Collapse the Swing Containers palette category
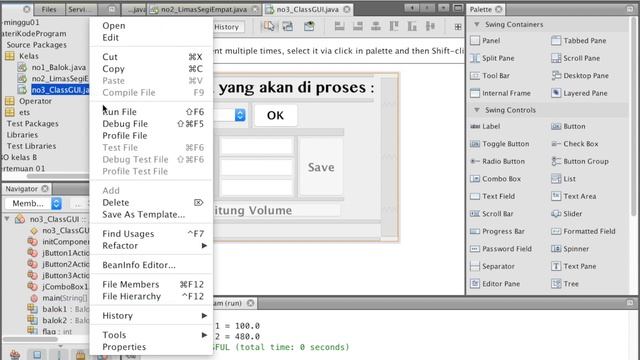The height and width of the screenshot is (360, 640). point(477,24)
